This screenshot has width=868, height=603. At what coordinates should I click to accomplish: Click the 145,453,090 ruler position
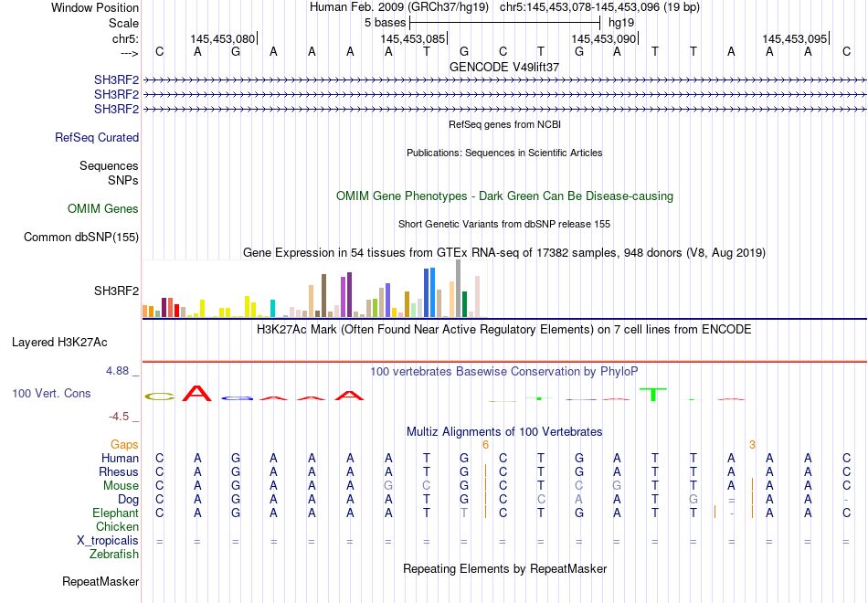pos(604,38)
